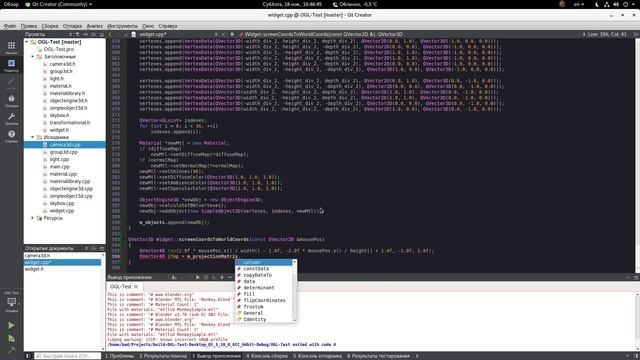This screenshot has width=640, height=360.
Task: Collapse the OGL-Test [master] project node
Action: 27,42
